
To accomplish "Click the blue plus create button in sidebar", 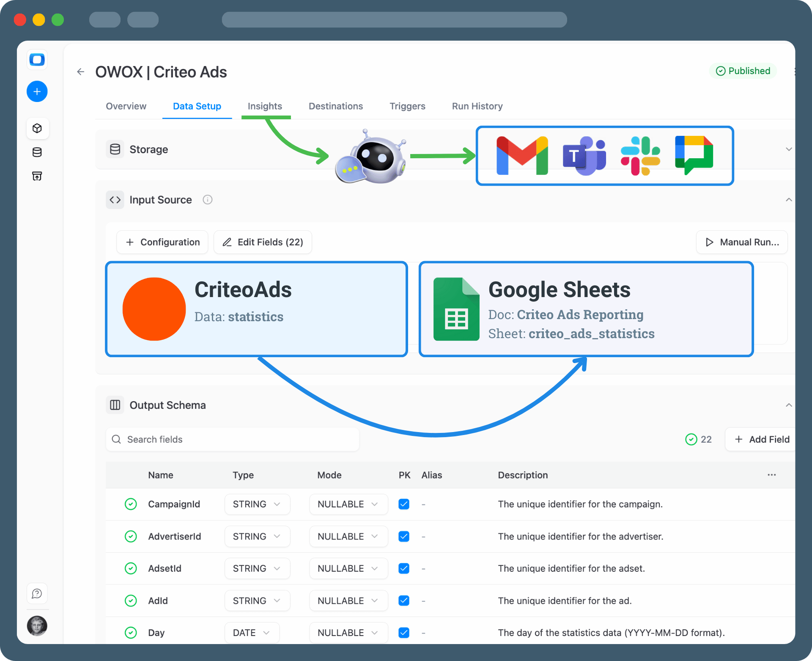I will (37, 91).
